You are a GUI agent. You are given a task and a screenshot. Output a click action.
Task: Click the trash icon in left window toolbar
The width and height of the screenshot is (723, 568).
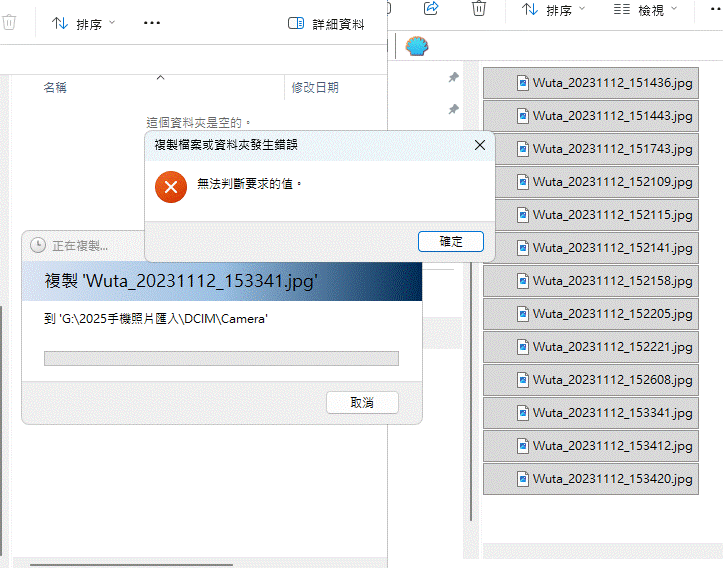pos(9,23)
